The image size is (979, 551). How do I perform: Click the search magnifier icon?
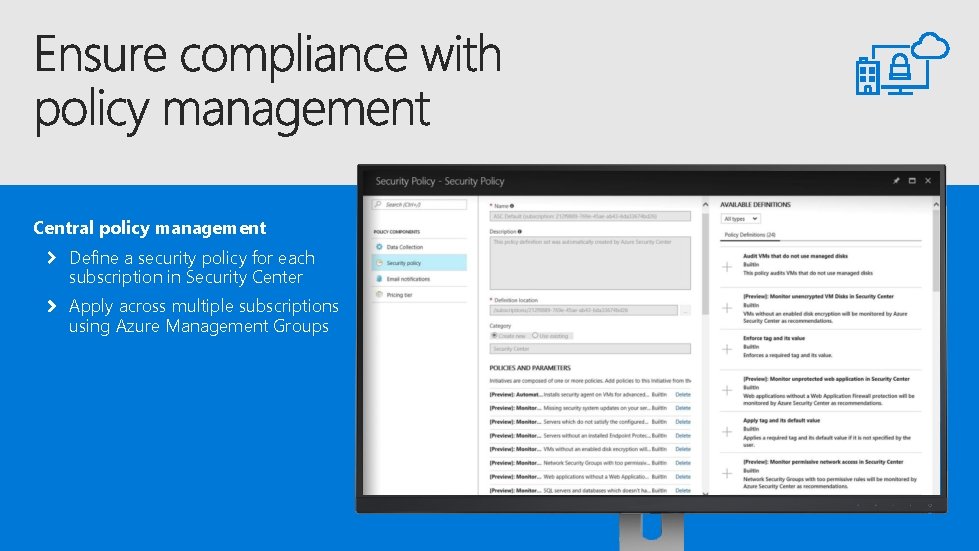(x=378, y=204)
